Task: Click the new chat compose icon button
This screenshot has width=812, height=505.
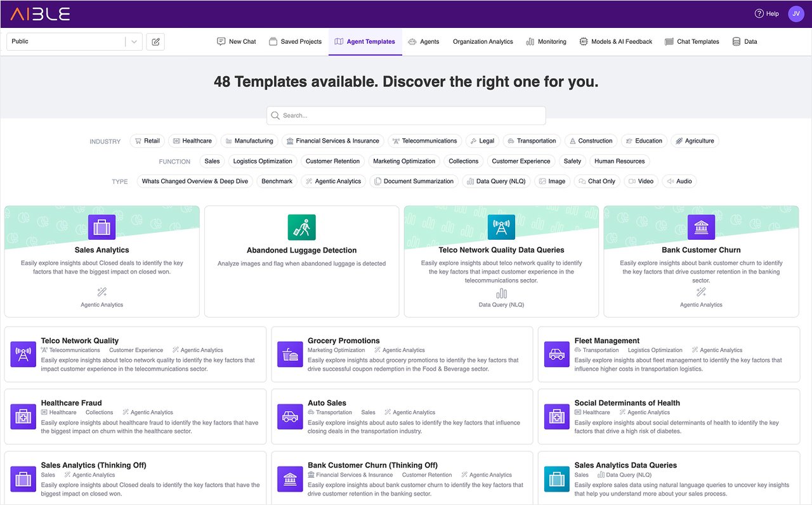Action: 155,42
